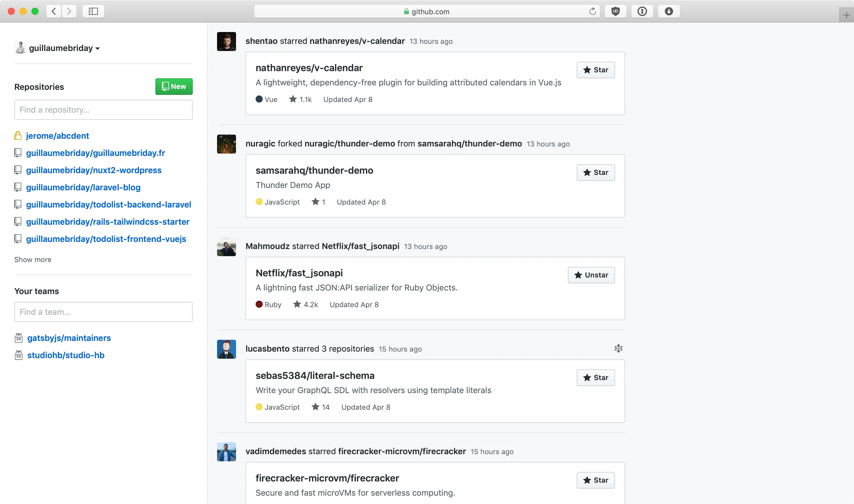The width and height of the screenshot is (854, 504).
Task: Click the 1.1k star count on v-calendar
Action: [x=300, y=99]
